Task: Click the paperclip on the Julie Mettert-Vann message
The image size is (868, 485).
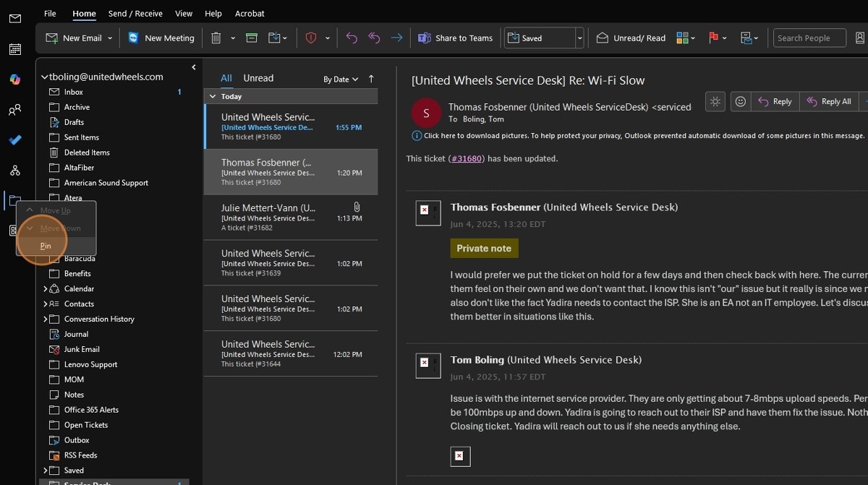Action: point(357,207)
